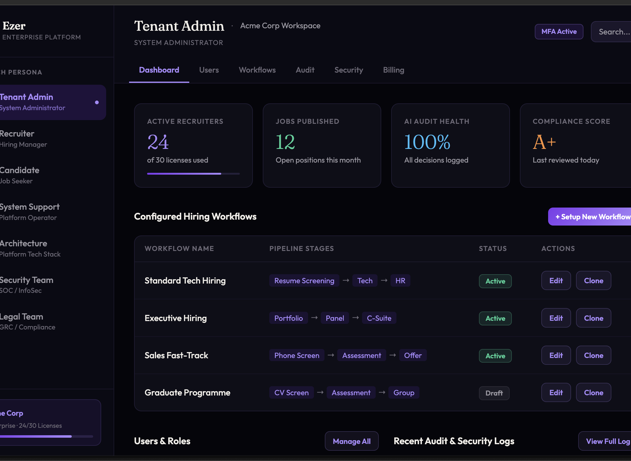Open the AI Audit Health card
631x461 pixels.
tap(451, 146)
